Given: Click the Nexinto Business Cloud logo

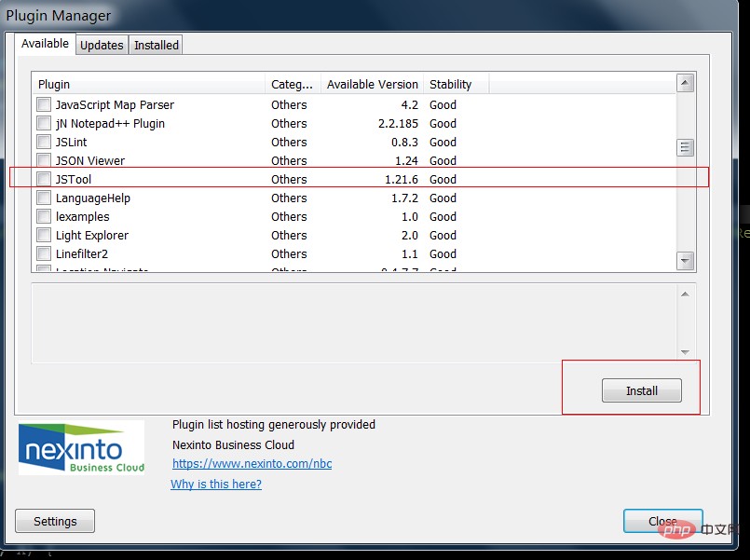Looking at the screenshot, I should point(82,447).
